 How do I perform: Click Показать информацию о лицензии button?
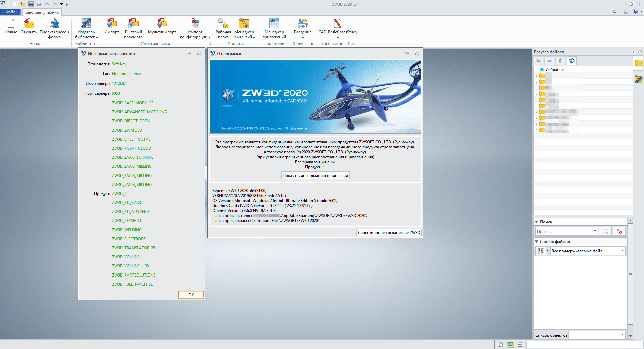coord(315,176)
